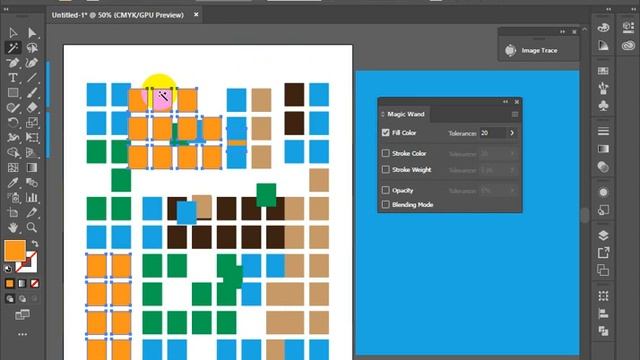Close the Untitled-1 document tab
The height and width of the screenshot is (360, 640).
point(196,15)
